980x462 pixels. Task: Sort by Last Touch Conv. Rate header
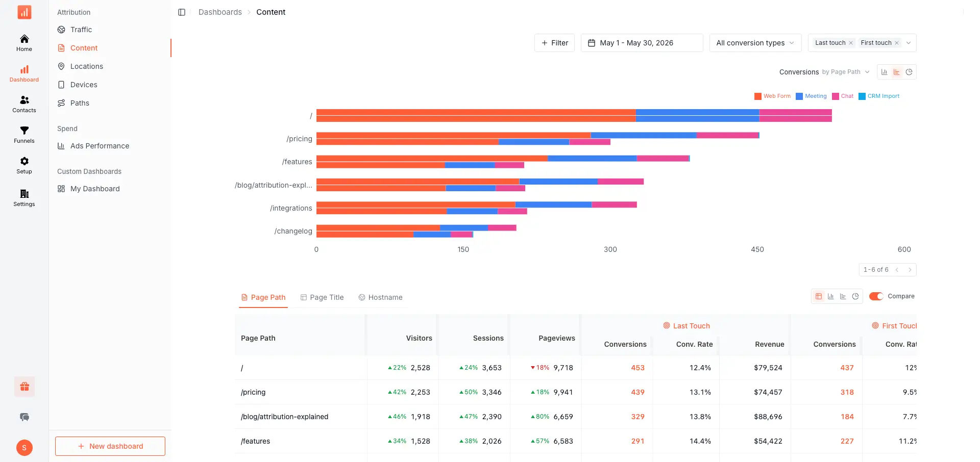695,344
